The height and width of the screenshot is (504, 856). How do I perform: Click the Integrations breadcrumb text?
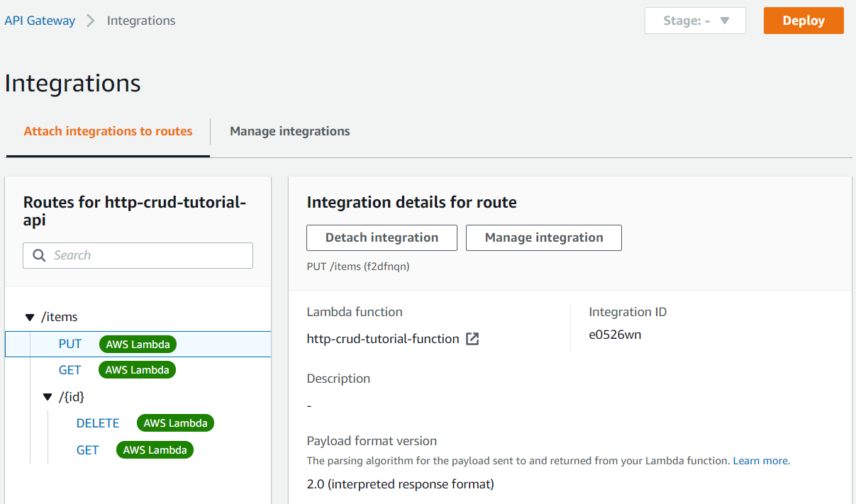point(141,21)
